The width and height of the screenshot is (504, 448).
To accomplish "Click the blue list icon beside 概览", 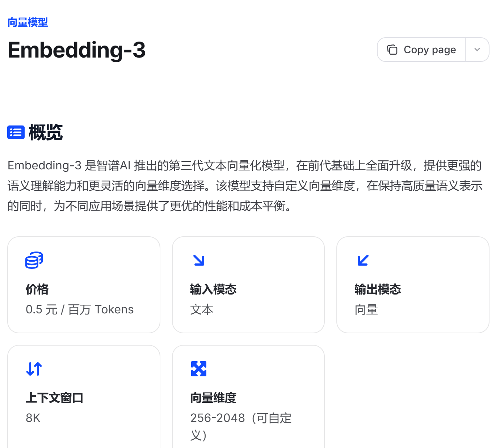I will pos(16,132).
